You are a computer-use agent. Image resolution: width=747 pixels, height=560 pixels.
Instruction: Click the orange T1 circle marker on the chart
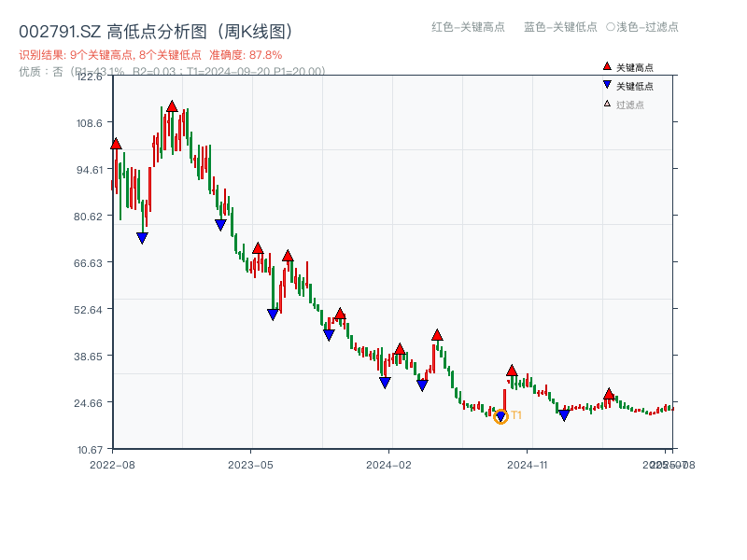pos(500,416)
